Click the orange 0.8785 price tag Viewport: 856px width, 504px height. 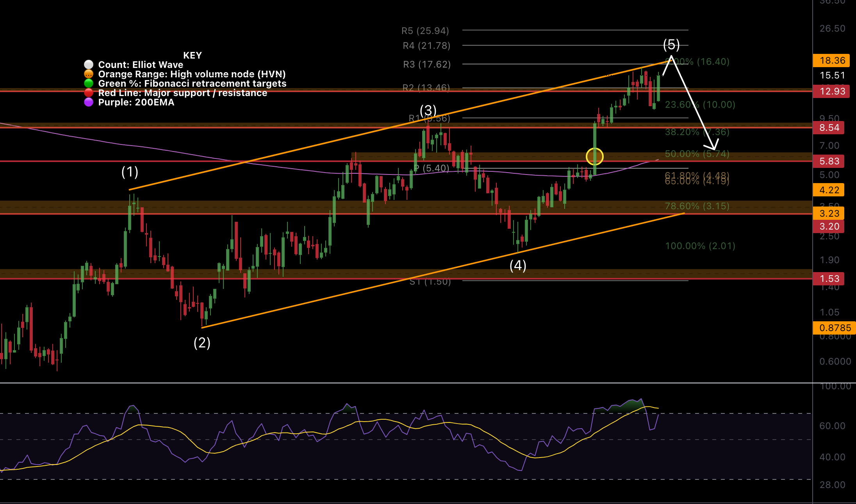(835, 328)
